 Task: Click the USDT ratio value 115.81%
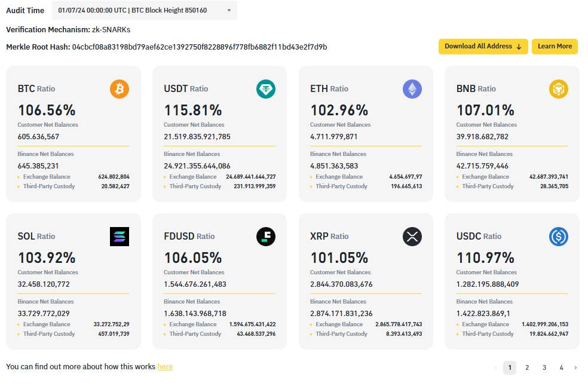coord(193,111)
